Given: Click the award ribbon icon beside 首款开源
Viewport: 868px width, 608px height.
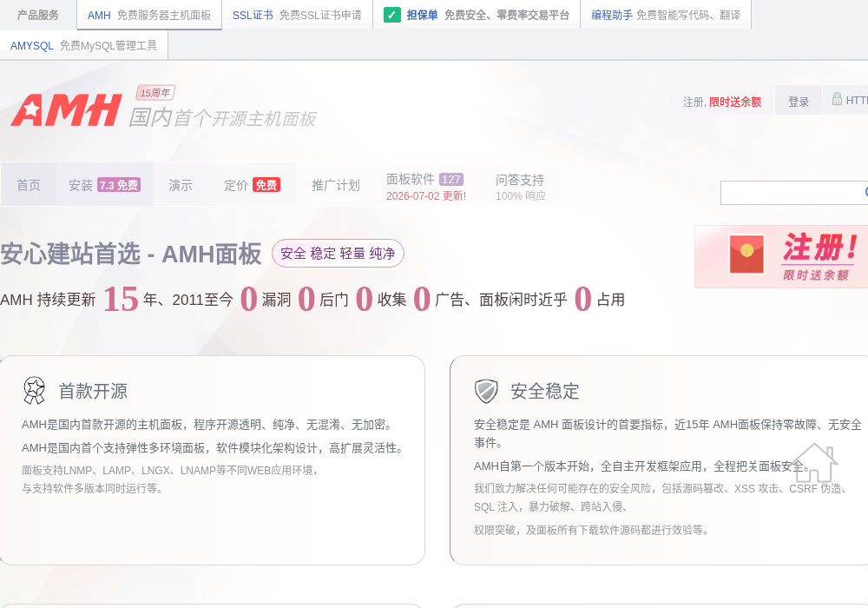Looking at the screenshot, I should click(x=35, y=390).
